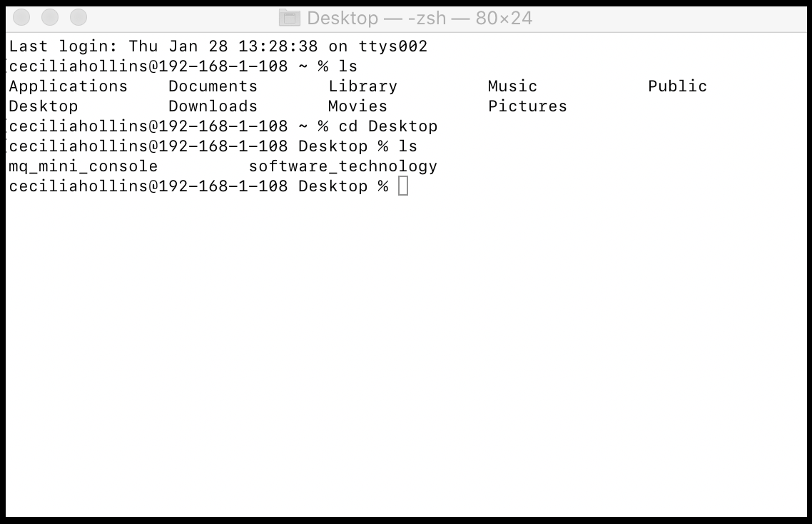This screenshot has width=812, height=524.
Task: Click the typed "cd Desktop" command
Action: pos(387,126)
